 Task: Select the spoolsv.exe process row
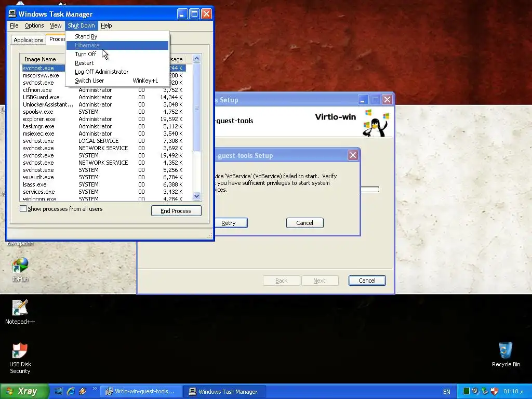point(104,112)
